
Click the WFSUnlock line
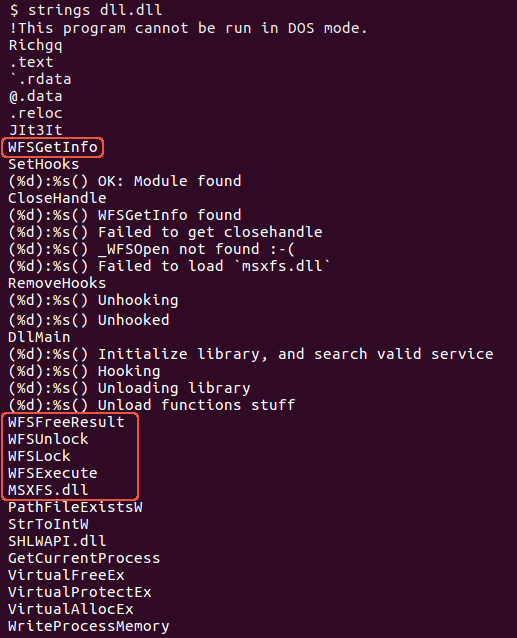[48, 439]
